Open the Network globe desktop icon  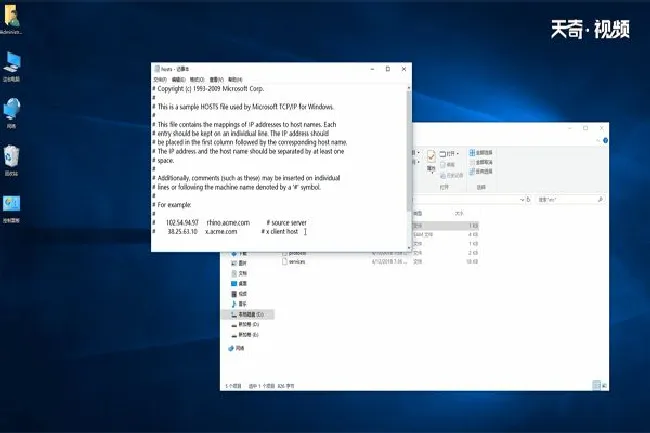coord(12,113)
